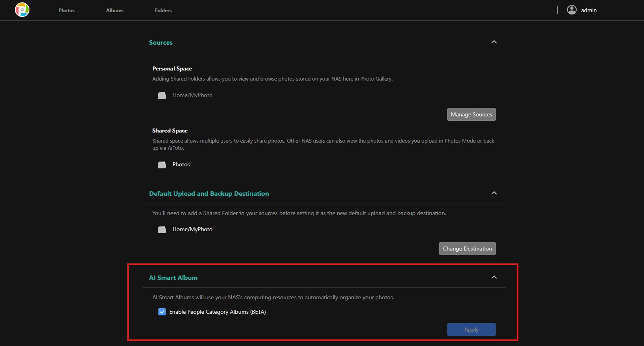Click the Change Destination button
This screenshot has width=644, height=346.
[x=467, y=249]
